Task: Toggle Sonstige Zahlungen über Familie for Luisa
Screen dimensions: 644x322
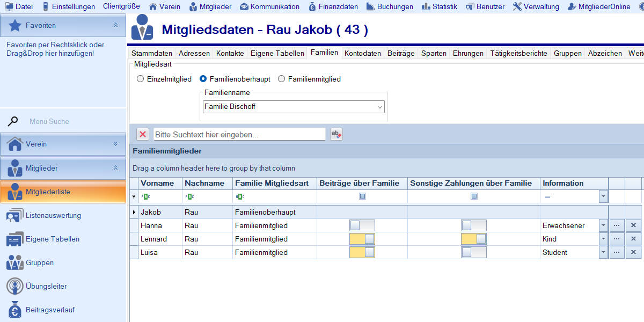Action: 473,252
